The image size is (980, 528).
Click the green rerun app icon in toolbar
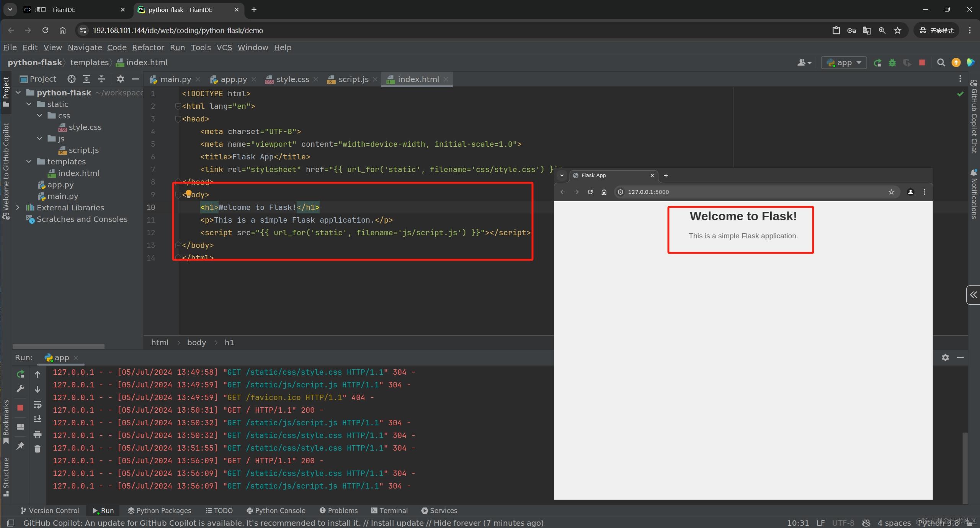point(877,63)
